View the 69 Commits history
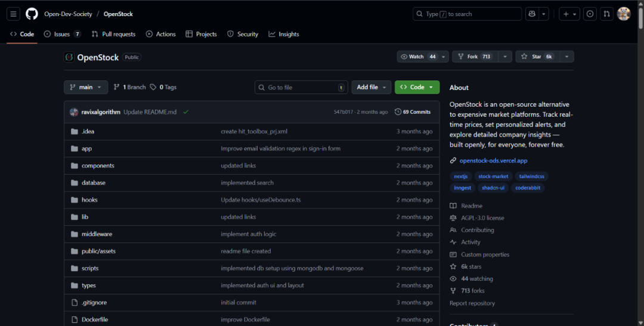The width and height of the screenshot is (644, 326). tap(413, 112)
